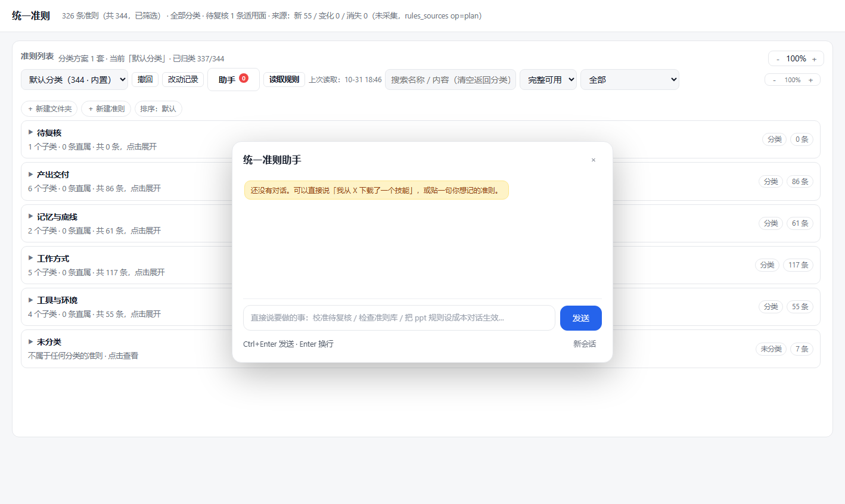845x504 pixels.
Task: Change sort order via 排序：默认
Action: 159,108
